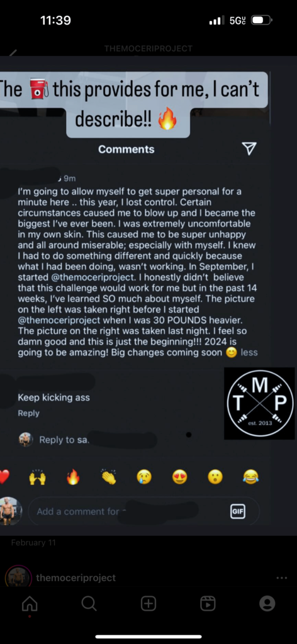
Task: Open themoceriproject username link at bottom
Action: (x=76, y=578)
